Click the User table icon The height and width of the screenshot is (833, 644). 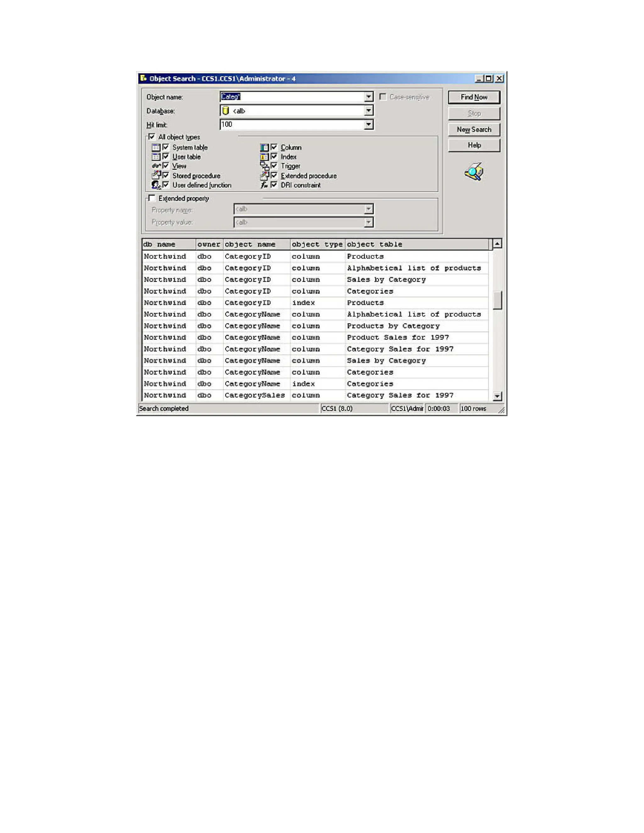156,157
